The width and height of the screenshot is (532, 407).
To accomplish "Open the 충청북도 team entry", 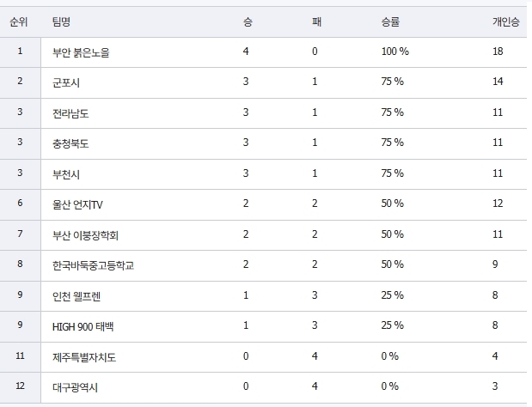I will [70, 143].
